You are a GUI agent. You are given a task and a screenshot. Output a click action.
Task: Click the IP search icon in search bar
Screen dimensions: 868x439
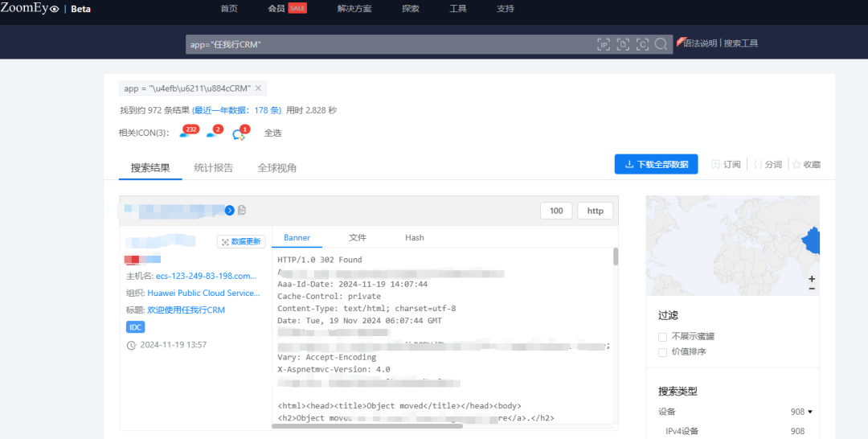(604, 44)
